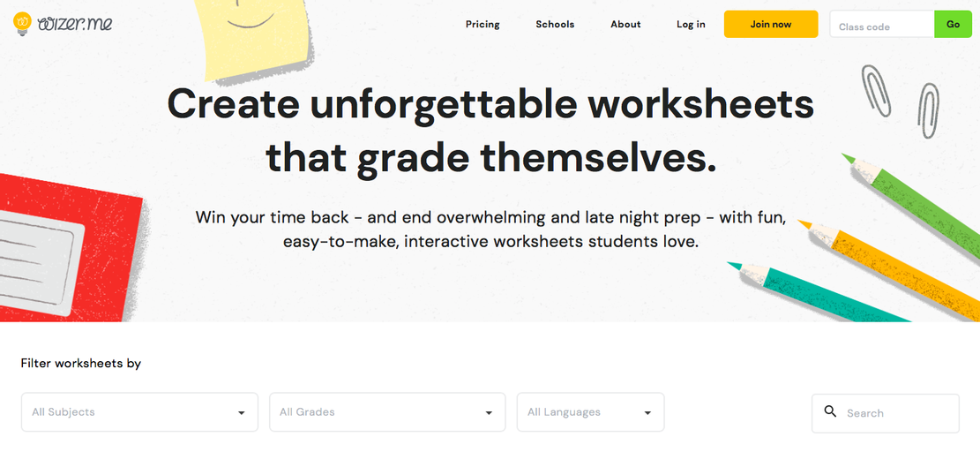Click the green pencil illustration

910,204
